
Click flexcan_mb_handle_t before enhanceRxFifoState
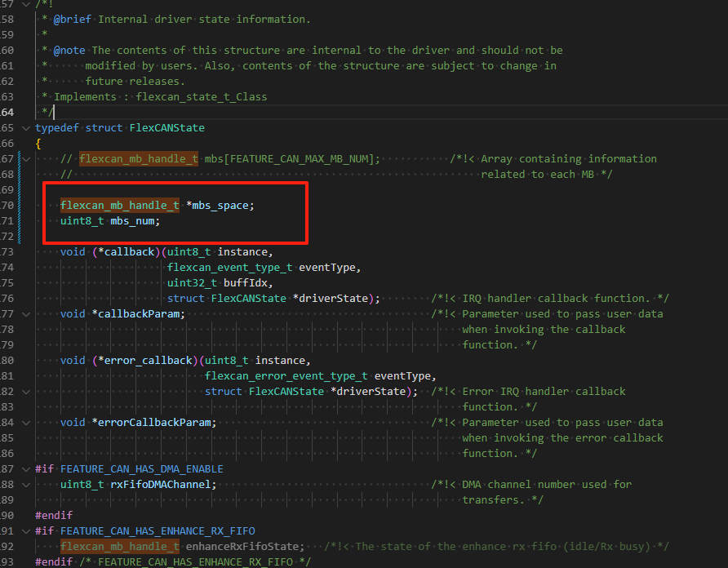point(120,547)
